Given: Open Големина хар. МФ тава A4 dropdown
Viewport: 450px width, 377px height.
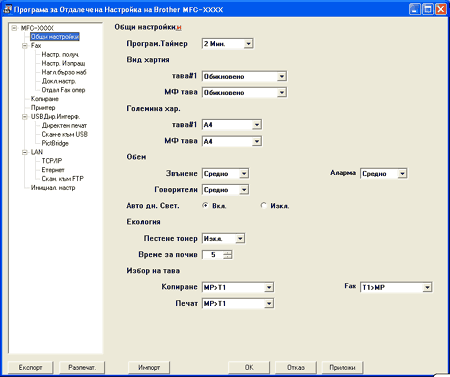Looking at the screenshot, I should point(232,141).
